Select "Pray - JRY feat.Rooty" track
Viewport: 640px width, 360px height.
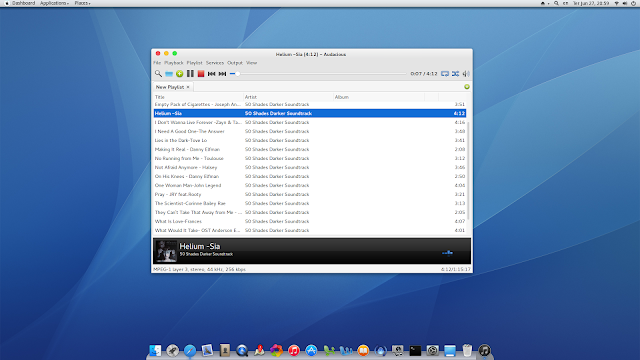pyautogui.click(x=310, y=194)
